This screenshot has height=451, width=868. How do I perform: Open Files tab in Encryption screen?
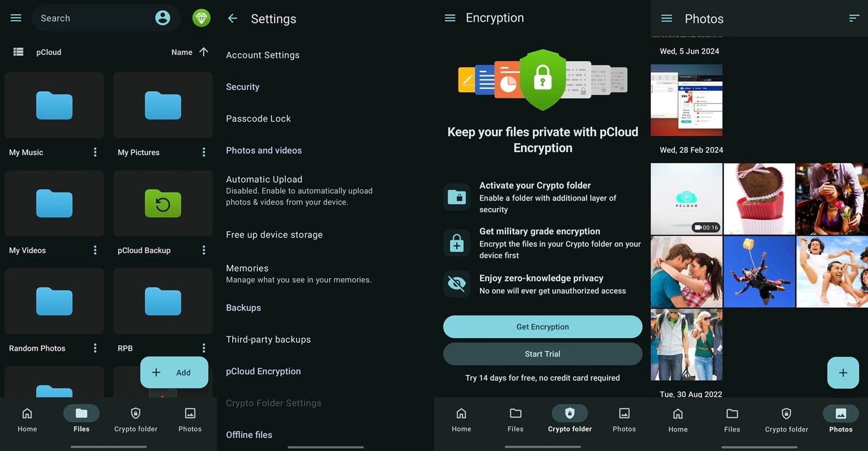click(x=515, y=420)
